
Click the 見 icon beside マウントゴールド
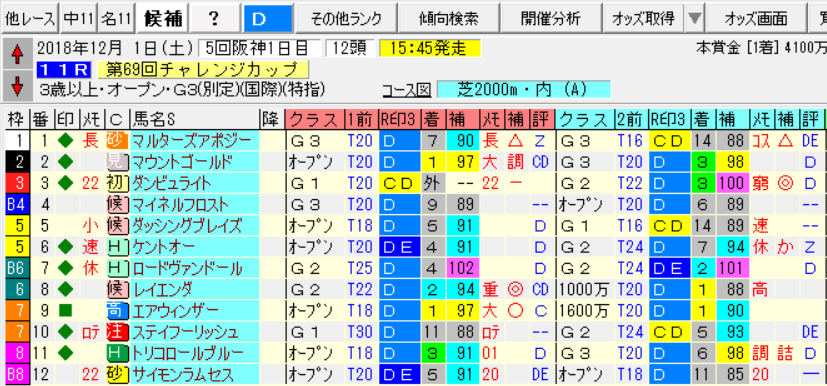[118, 161]
